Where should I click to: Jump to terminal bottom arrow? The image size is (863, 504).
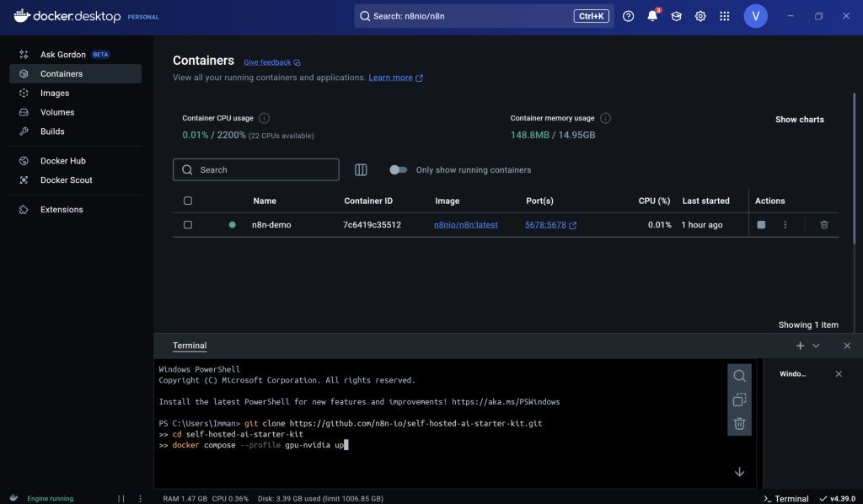click(739, 472)
